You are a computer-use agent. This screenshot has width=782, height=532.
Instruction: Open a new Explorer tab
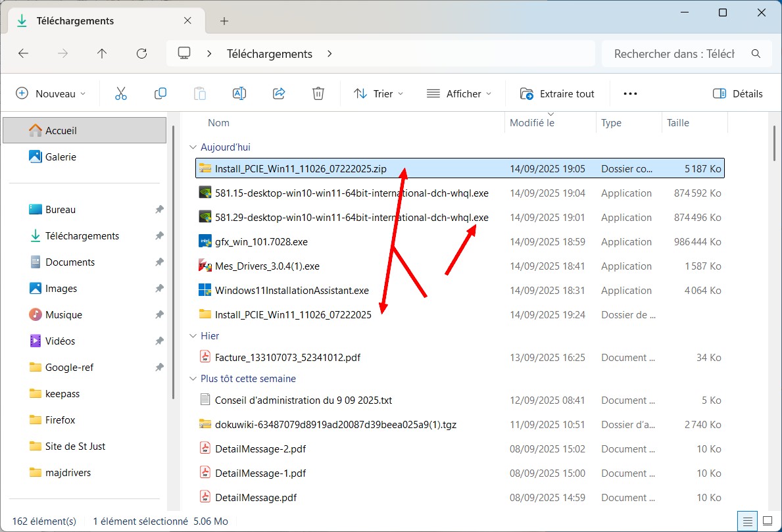224,21
